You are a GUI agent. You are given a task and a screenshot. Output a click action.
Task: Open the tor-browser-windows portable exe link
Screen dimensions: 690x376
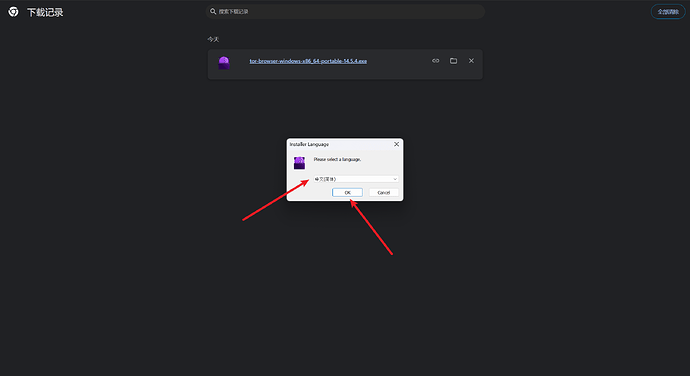pos(308,61)
